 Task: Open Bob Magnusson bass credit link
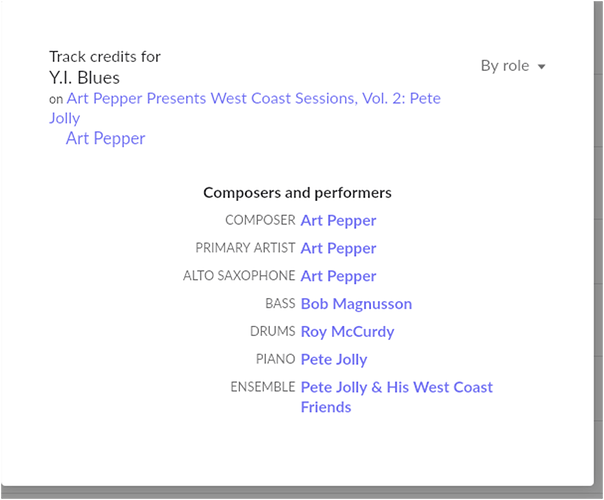[x=356, y=304]
